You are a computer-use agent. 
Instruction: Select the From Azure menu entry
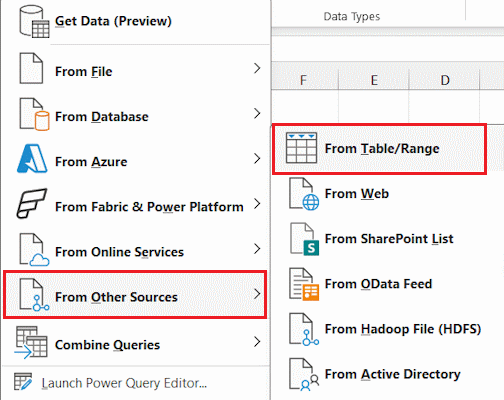point(135,159)
